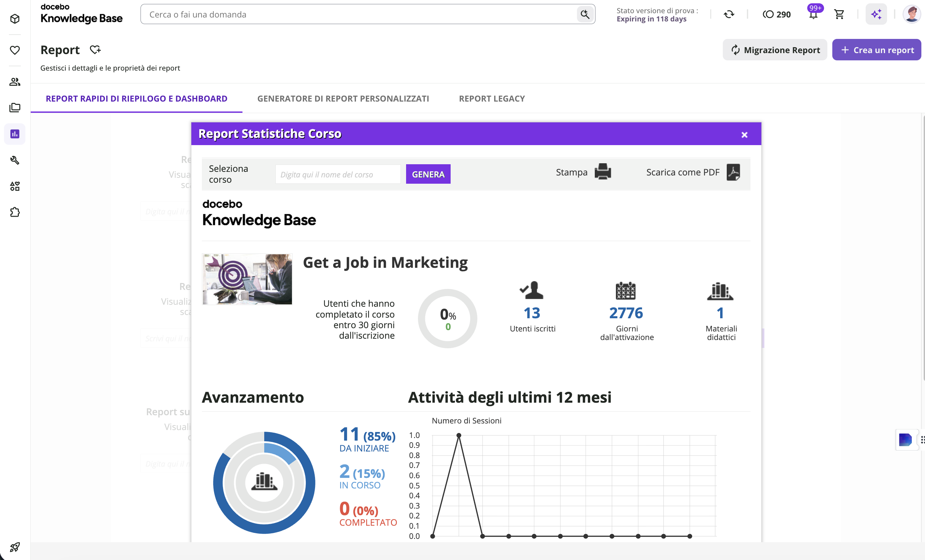Click the PDF download icon
This screenshot has height=560, width=925.
733,172
